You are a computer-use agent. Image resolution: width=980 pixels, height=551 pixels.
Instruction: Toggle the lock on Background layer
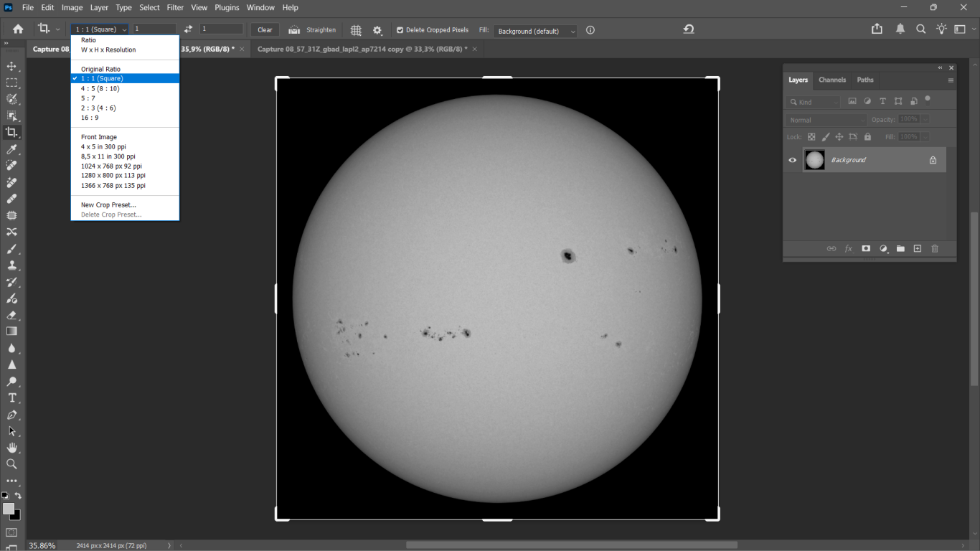[x=933, y=160]
